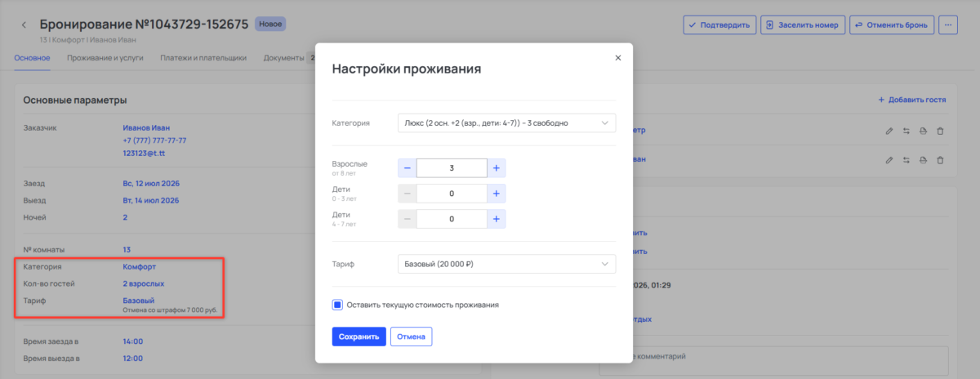This screenshot has height=379, width=980.
Task: Click Отмена со штрафом 7 000 руб. note
Action: point(170,310)
